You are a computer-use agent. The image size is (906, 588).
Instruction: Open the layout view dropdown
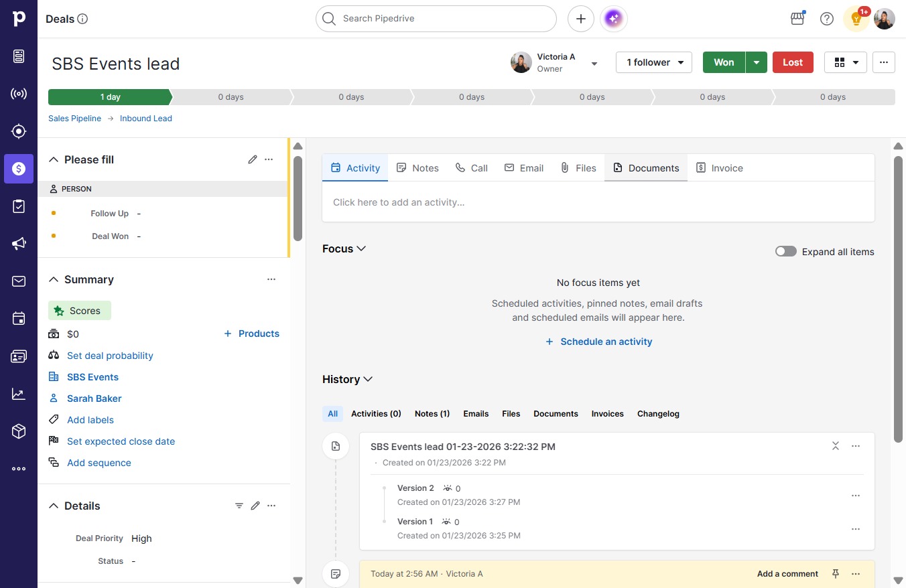846,62
